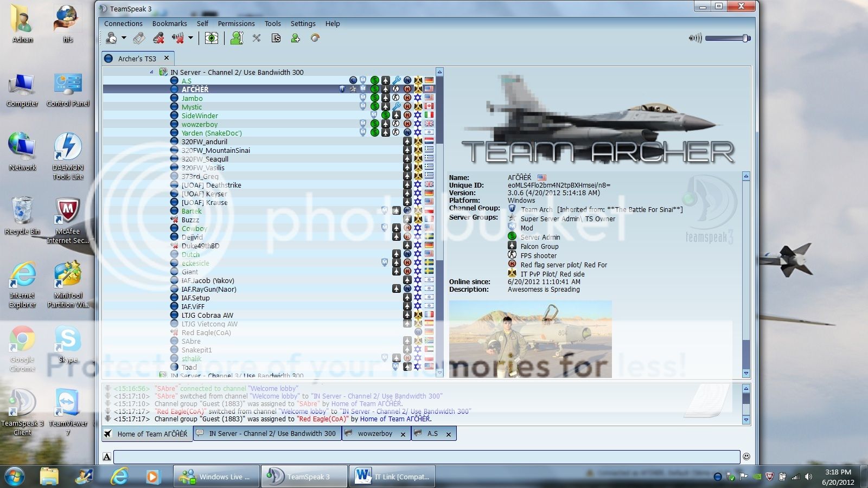Image resolution: width=868 pixels, height=488 pixels.
Task: Click the Connect/away status toolbar icon
Action: 112,38
